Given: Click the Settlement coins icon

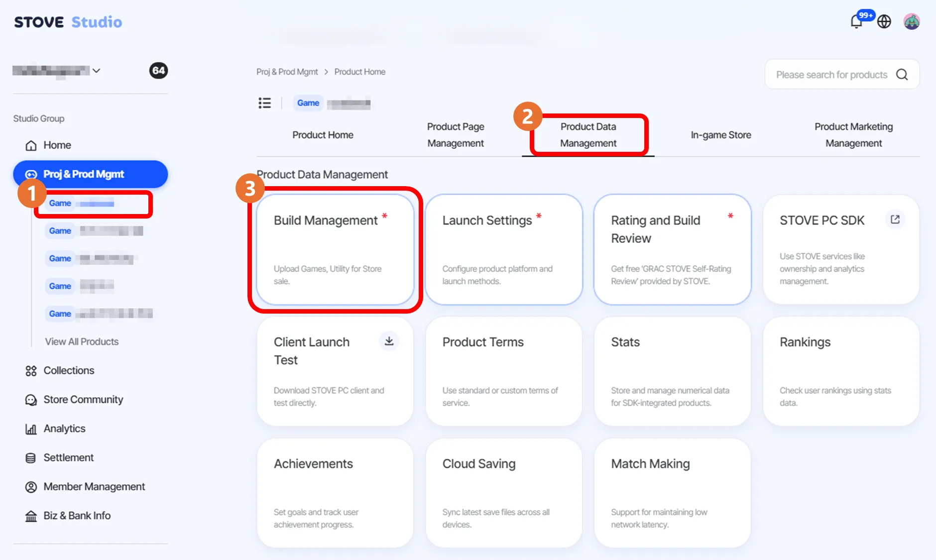Looking at the screenshot, I should pos(31,458).
